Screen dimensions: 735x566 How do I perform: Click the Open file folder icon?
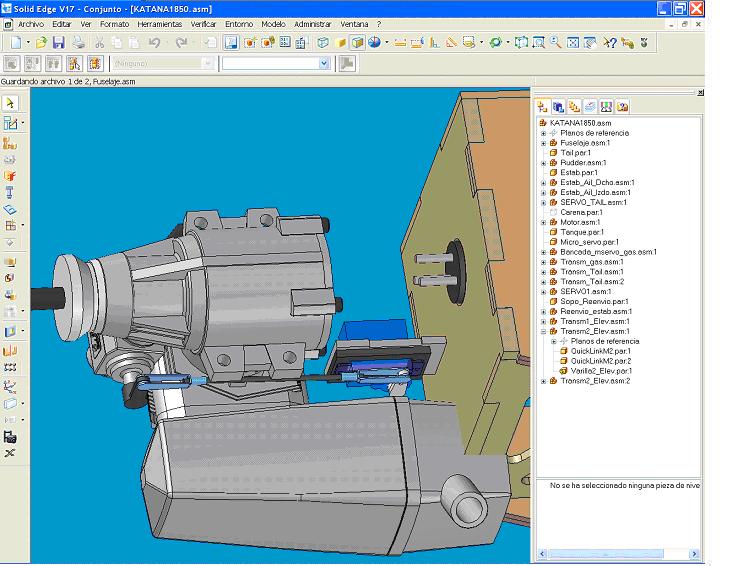click(41, 43)
